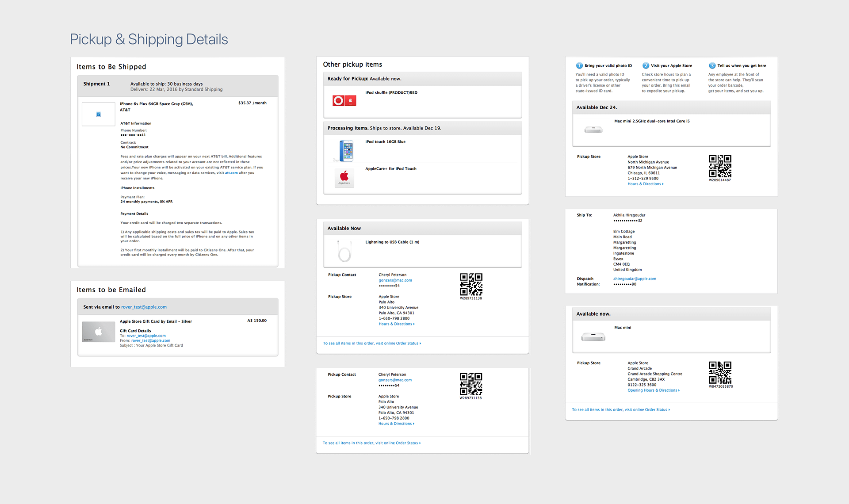Click the Mac mini 2.5GHz dual-core Intel Core i5 name
Viewport: 849px width, 504px height.
[x=652, y=121]
